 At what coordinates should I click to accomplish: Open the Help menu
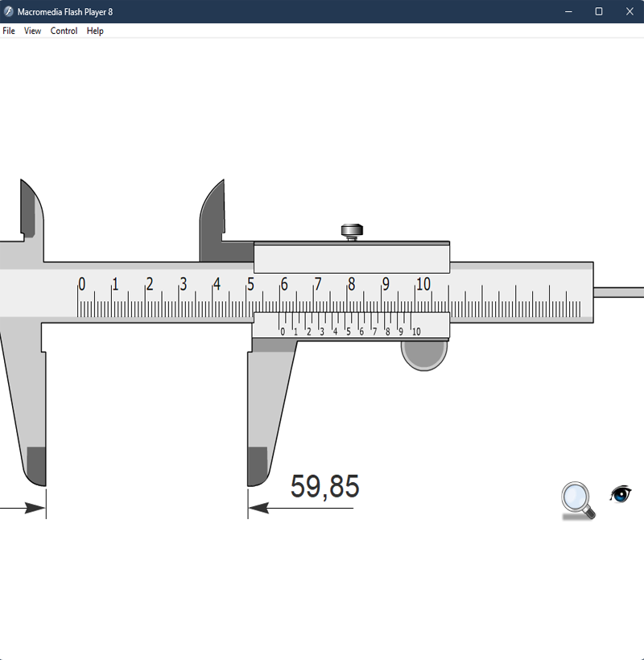95,31
